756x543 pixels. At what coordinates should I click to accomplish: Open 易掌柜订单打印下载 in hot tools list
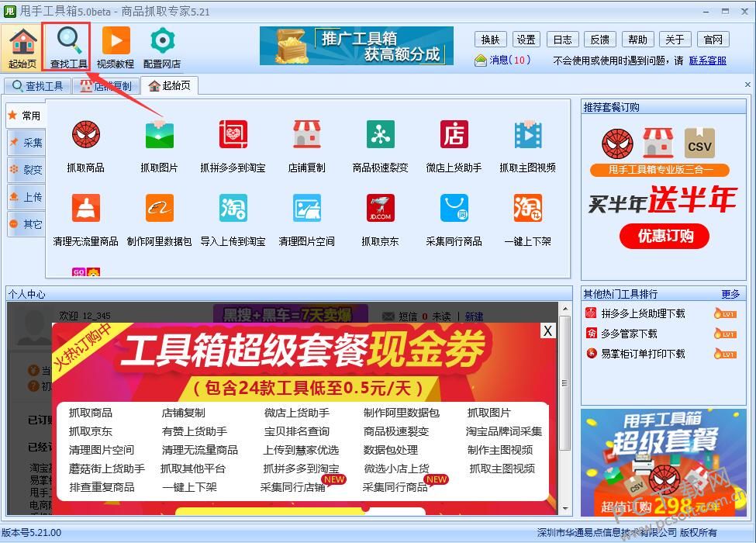pos(643,354)
